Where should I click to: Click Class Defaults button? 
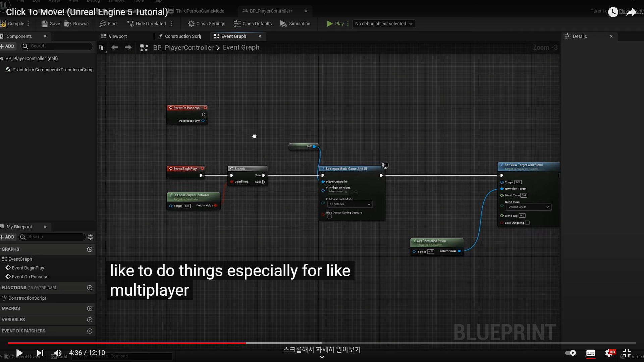pyautogui.click(x=253, y=24)
